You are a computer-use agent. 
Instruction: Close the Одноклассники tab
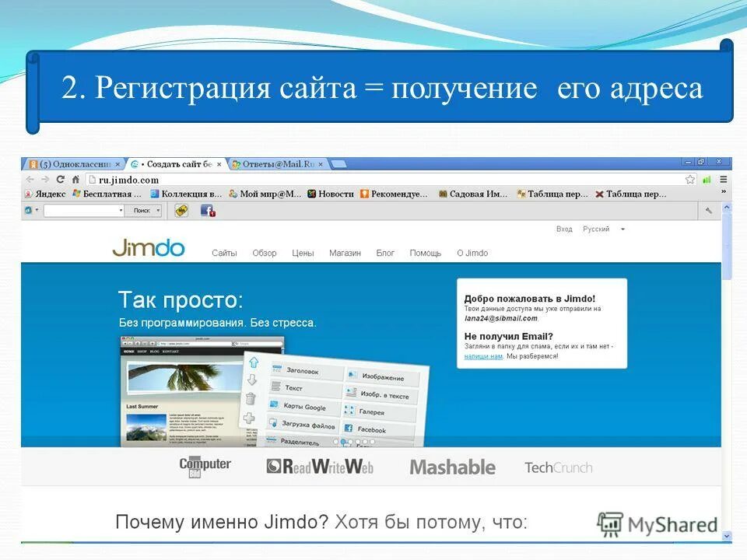coord(117,164)
